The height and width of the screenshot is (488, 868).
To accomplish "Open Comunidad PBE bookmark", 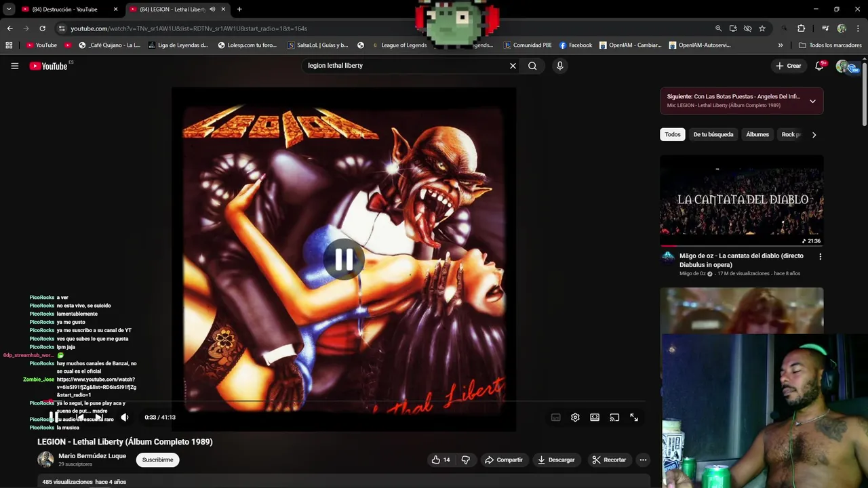I will [528, 45].
